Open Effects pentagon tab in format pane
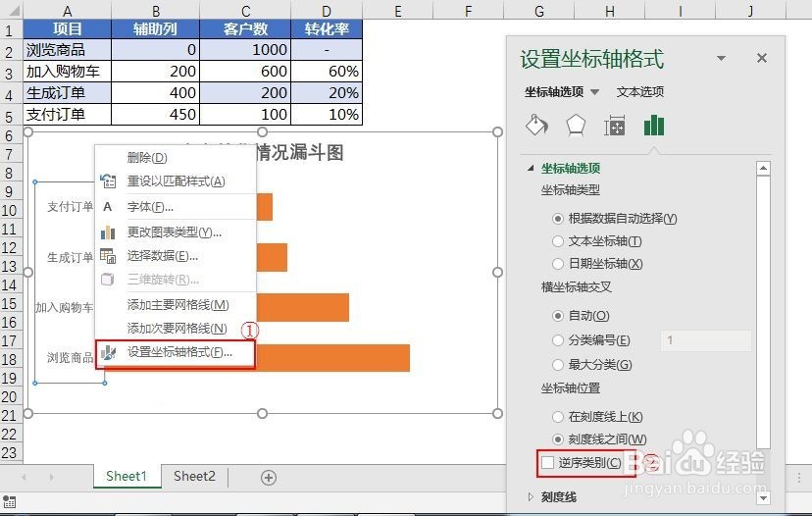812x516 pixels. tap(576, 126)
